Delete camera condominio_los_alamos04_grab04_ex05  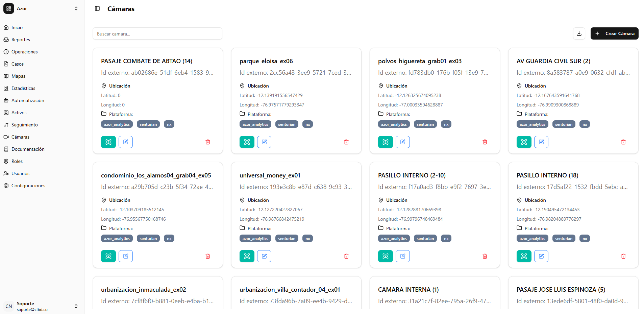coord(208,256)
